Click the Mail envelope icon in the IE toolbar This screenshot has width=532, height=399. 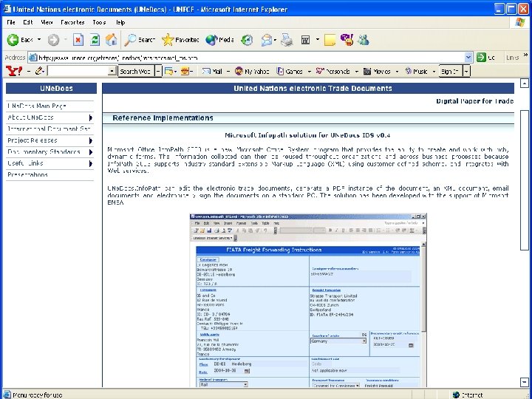click(x=267, y=41)
